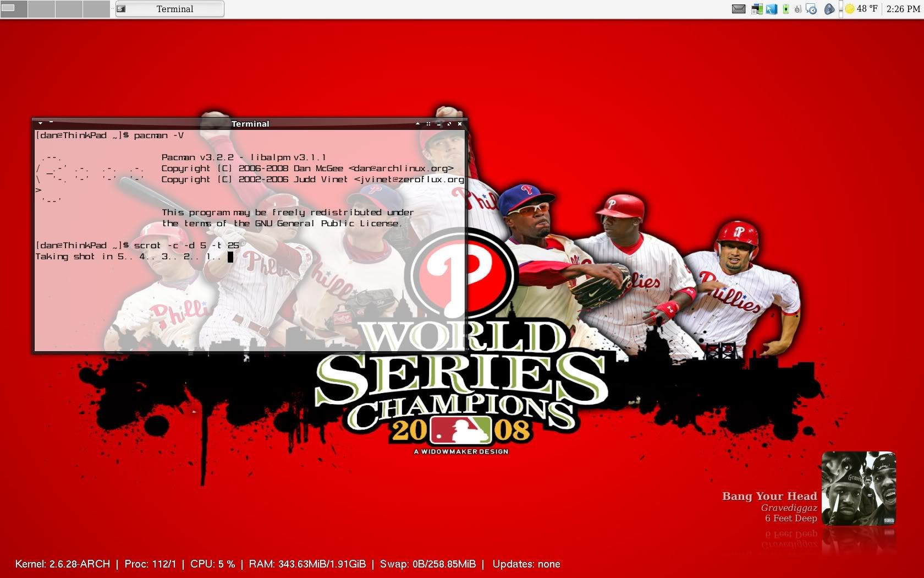
Task: Click the 'RAM: 343.63MiB/1.91GiB' status entry
Action: click(307, 564)
